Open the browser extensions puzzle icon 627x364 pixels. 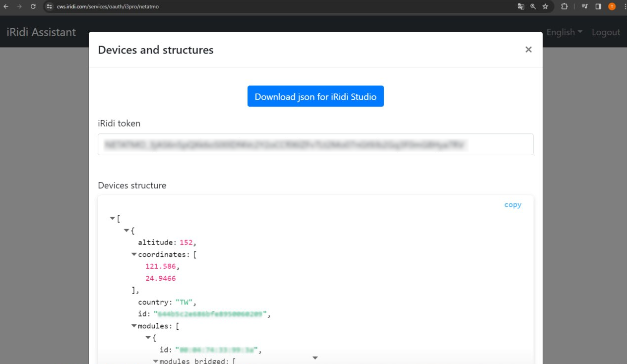coord(564,6)
